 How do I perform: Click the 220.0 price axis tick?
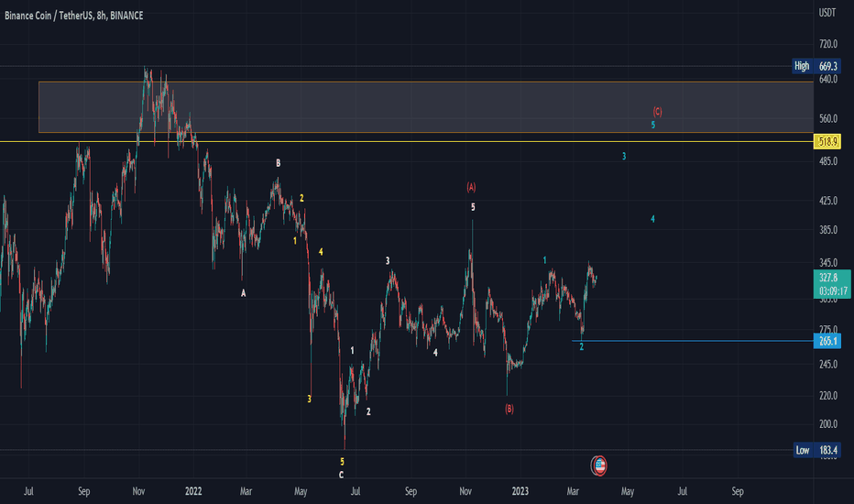(828, 396)
